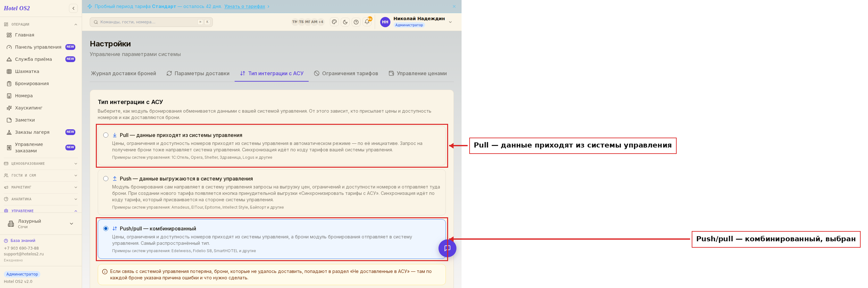Collapse the УПРАВЛЕНИЕ section
This screenshot has height=288, width=868.
coord(41,211)
